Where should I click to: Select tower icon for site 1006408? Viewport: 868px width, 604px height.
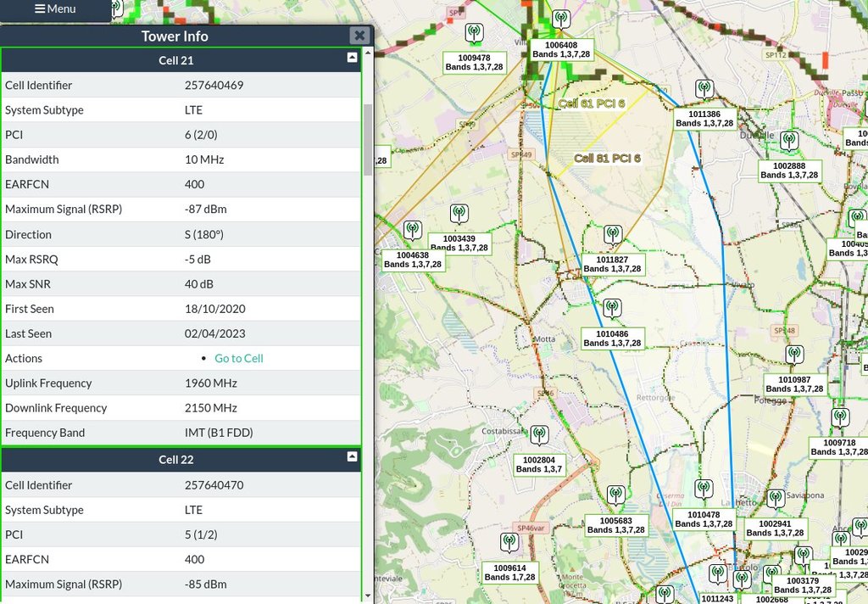[x=561, y=20]
